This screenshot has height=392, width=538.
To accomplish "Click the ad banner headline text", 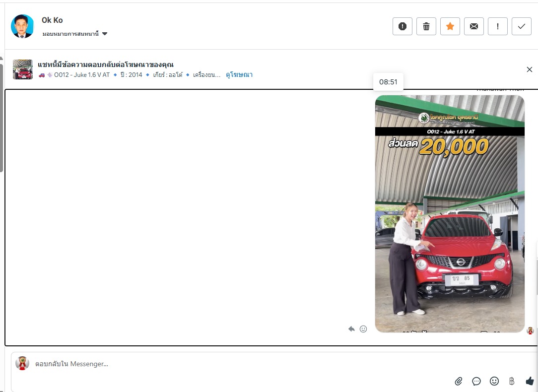I will coord(106,65).
